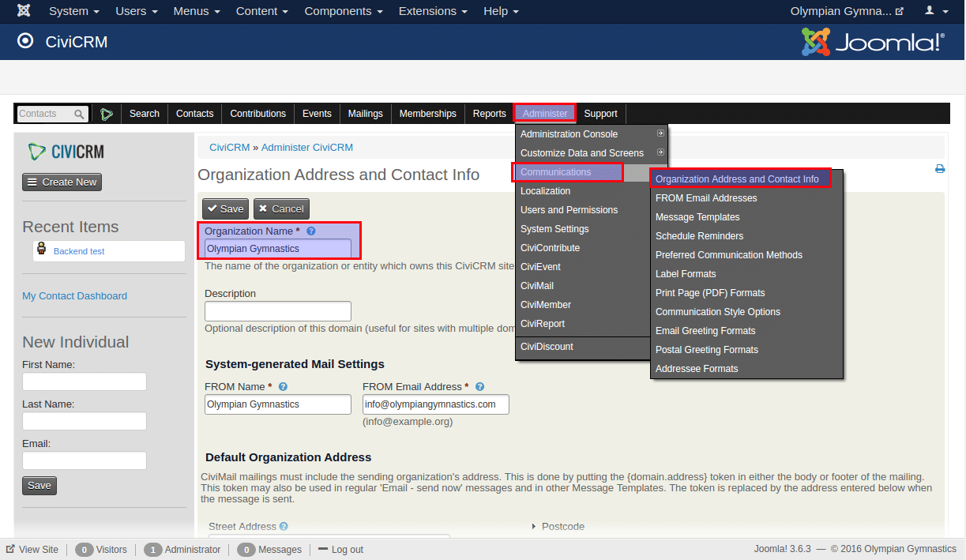966x560 pixels.
Task: Click the CiviCRM breadcrumb link
Action: click(229, 148)
